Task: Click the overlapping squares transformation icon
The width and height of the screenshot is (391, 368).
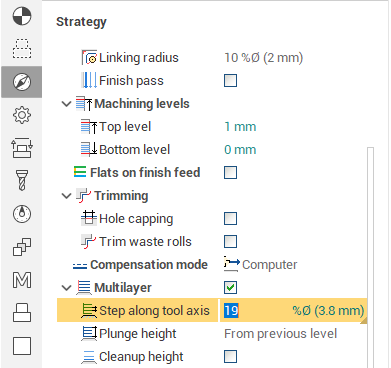Action: (x=22, y=247)
